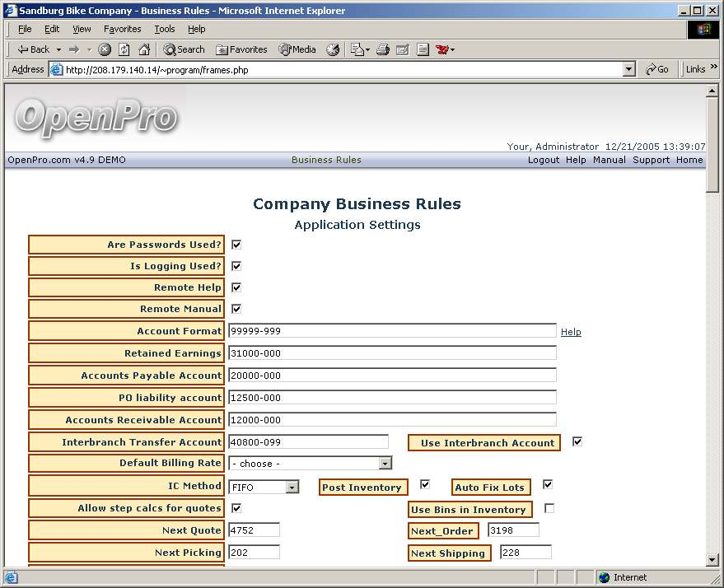Enable Use Bins in Inventory checkbox
Viewport: 724px width, 588px height.
point(549,508)
